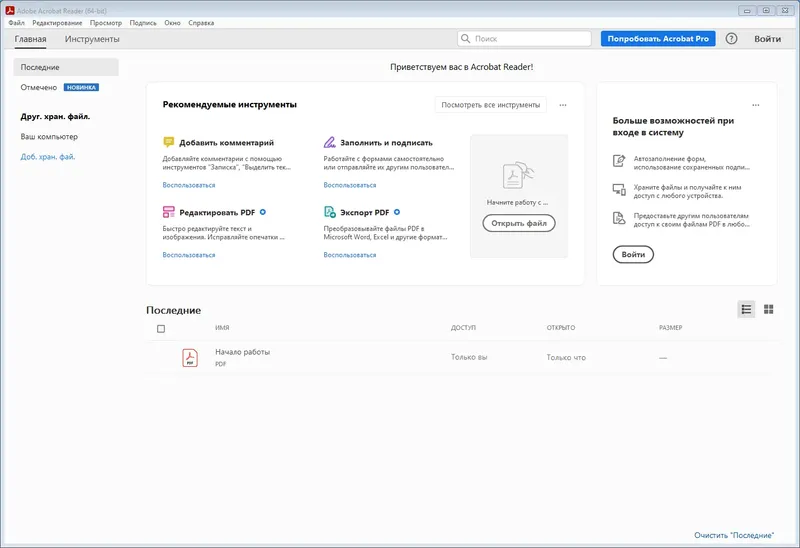800x548 pixels.
Task: Click the Добавить комментарий tool title
Action: 227,143
